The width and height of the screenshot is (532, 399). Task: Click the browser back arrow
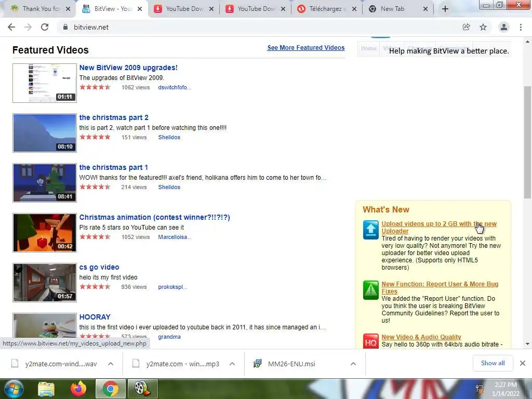11,27
